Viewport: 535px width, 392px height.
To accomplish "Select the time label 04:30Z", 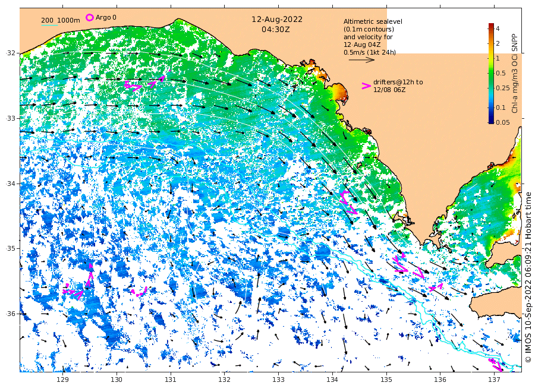I will [276, 30].
